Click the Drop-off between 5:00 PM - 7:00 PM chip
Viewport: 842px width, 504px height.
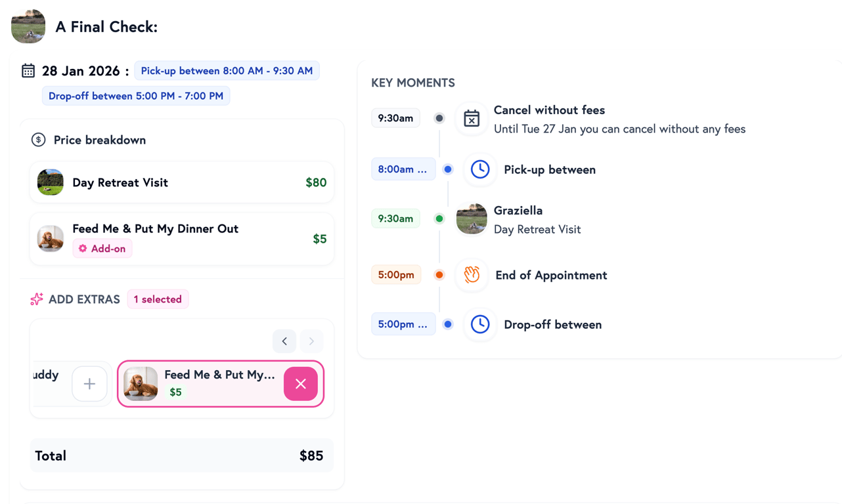[x=136, y=96]
